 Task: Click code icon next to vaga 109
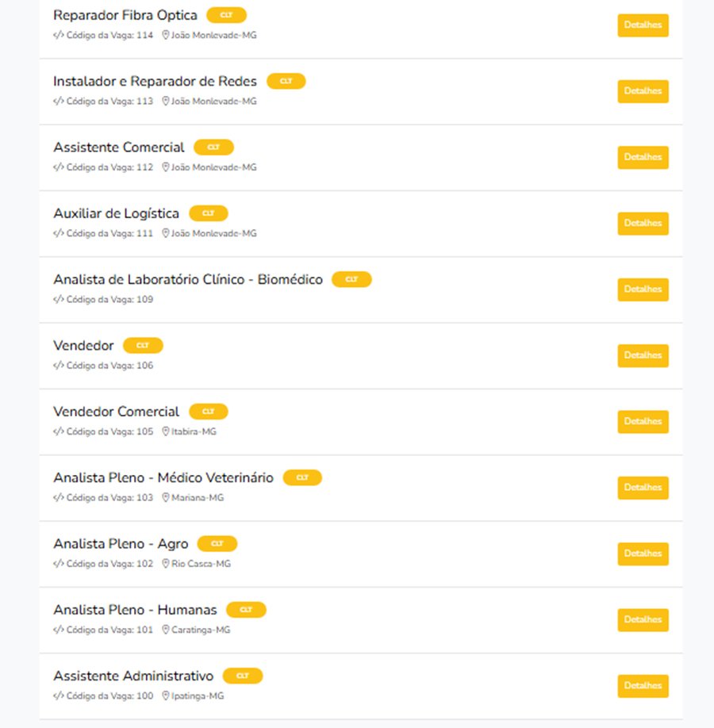click(x=58, y=300)
